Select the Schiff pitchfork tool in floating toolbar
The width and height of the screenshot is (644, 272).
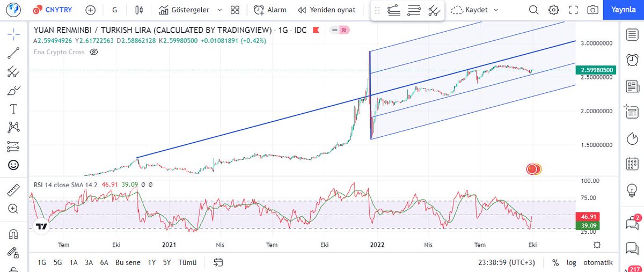point(434,10)
